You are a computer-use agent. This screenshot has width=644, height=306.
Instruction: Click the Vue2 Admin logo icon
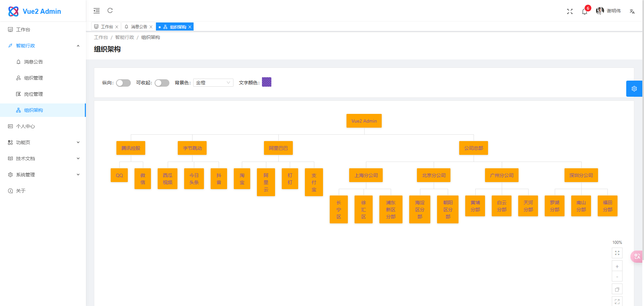13,11
